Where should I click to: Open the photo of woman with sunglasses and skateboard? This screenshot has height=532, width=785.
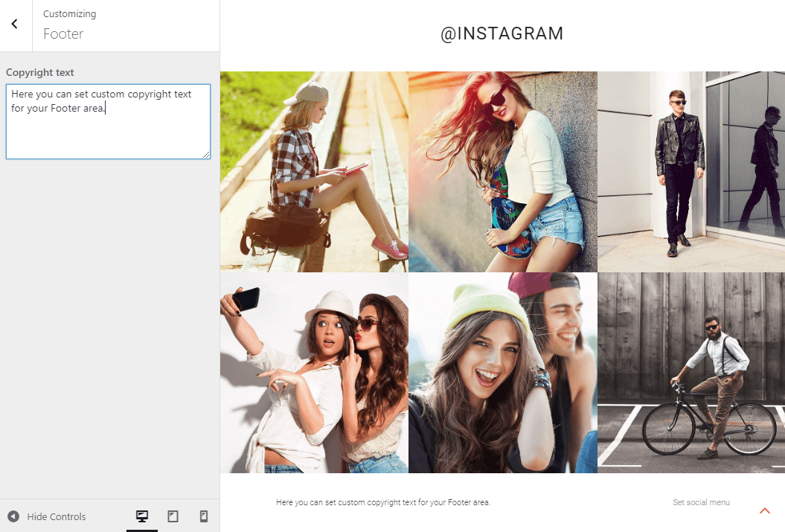[503, 172]
